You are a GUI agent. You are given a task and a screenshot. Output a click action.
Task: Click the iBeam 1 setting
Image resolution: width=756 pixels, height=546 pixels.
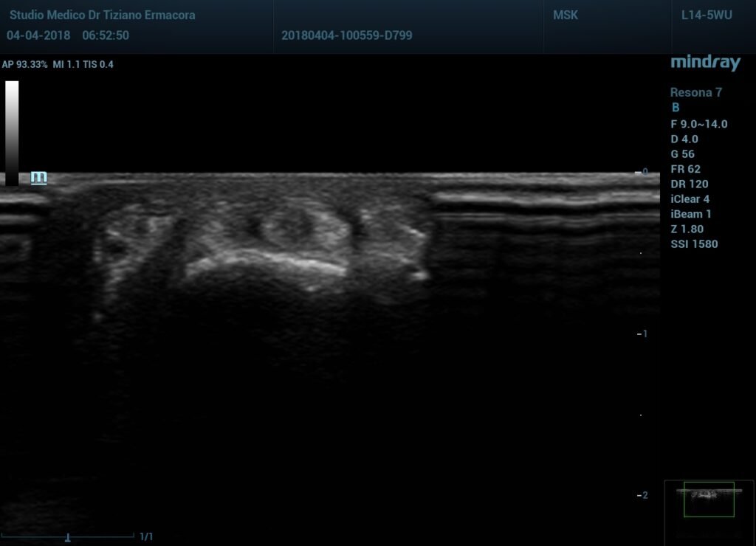point(690,214)
